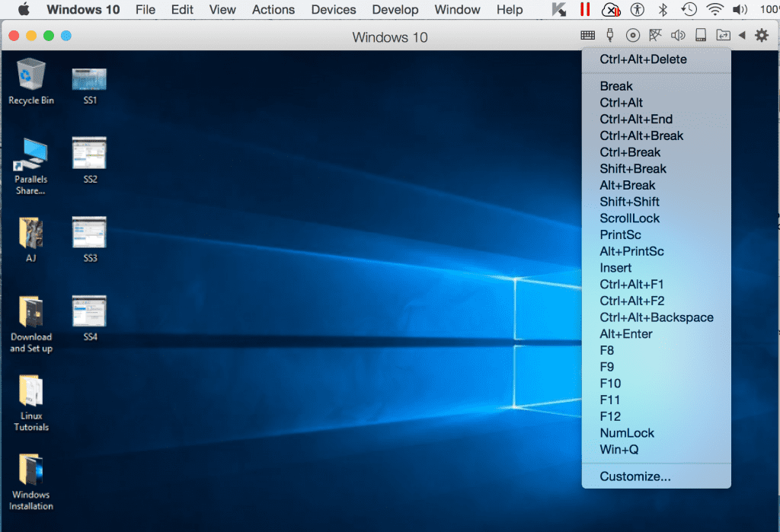This screenshot has width=780, height=532.
Task: Pause the VM with the red pause menu bar icon
Action: click(584, 10)
